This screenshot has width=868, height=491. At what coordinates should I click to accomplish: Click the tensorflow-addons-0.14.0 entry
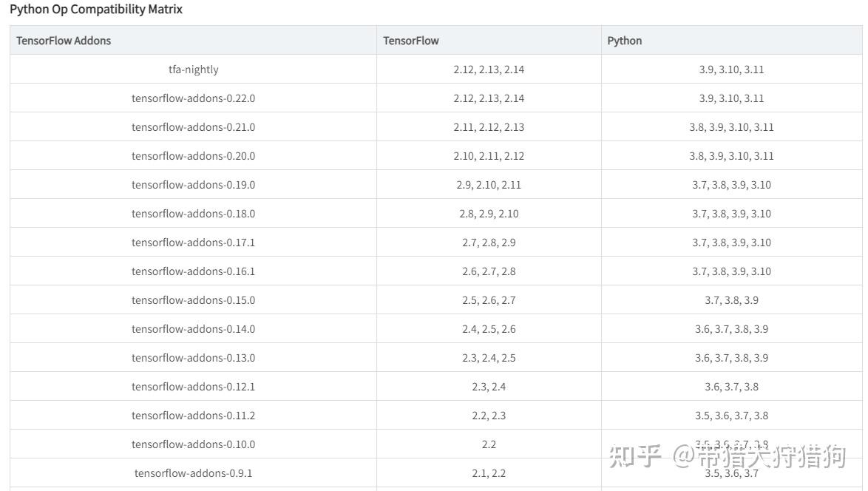(x=193, y=329)
